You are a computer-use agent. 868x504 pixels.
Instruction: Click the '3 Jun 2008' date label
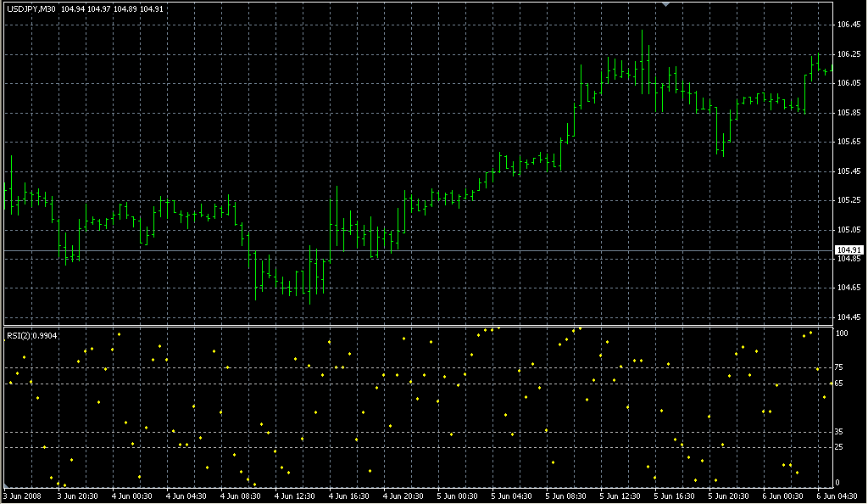(23, 496)
